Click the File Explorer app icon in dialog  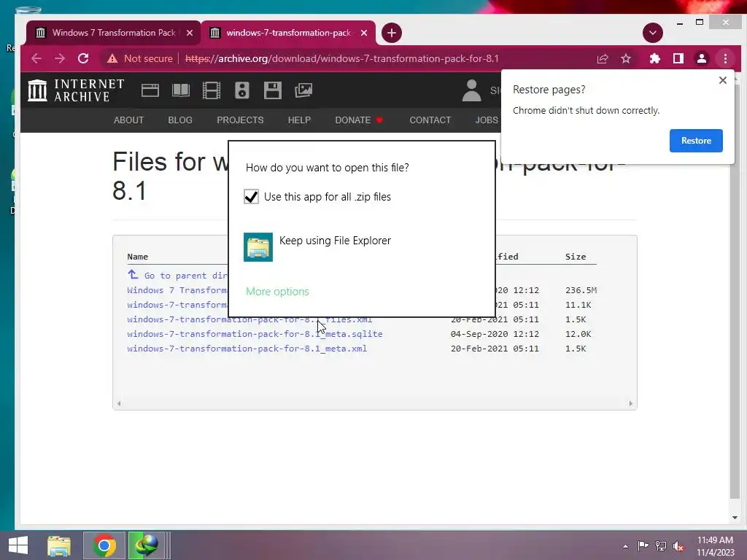point(258,247)
